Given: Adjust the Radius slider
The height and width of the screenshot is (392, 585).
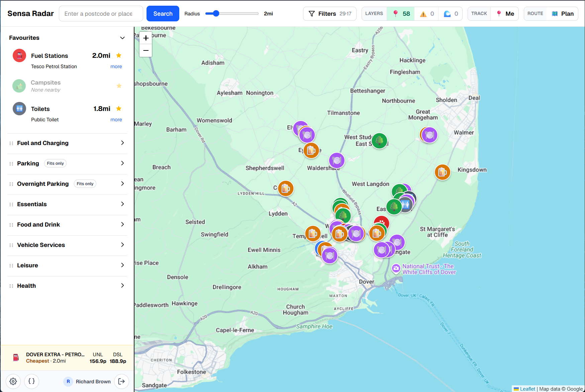Looking at the screenshot, I should [x=216, y=14].
